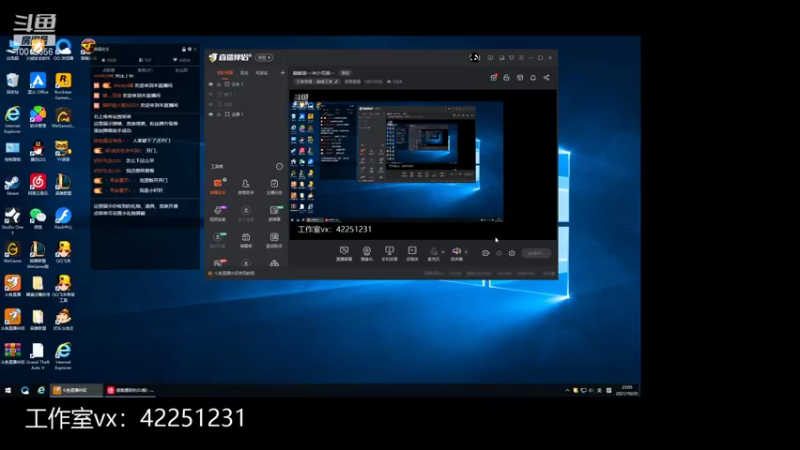Toggle visibility of the fullscreen 1 source
Screen dimensions: 800x450
[x=211, y=114]
